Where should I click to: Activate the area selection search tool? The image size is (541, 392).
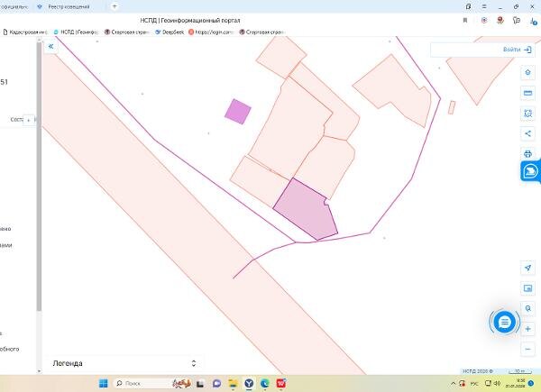[x=527, y=113]
